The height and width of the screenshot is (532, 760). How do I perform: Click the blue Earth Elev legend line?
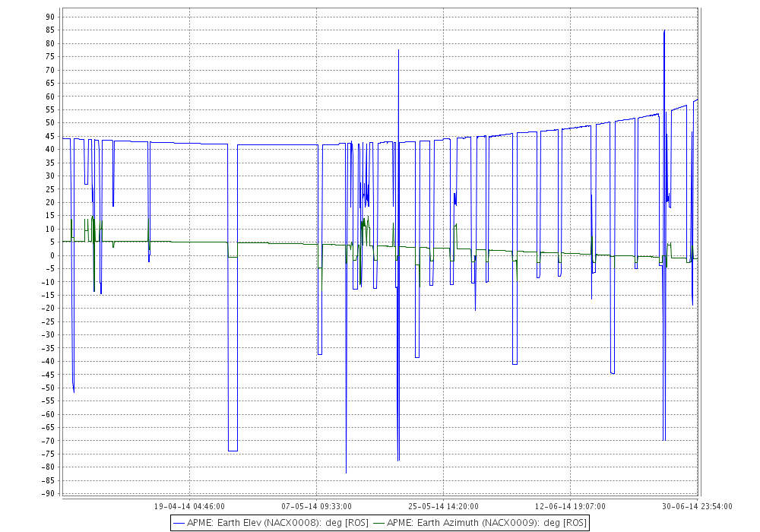tap(179, 524)
